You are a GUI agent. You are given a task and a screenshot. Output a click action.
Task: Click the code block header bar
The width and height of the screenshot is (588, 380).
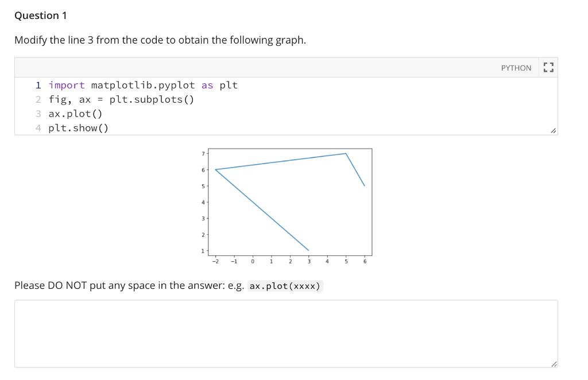[x=286, y=68]
